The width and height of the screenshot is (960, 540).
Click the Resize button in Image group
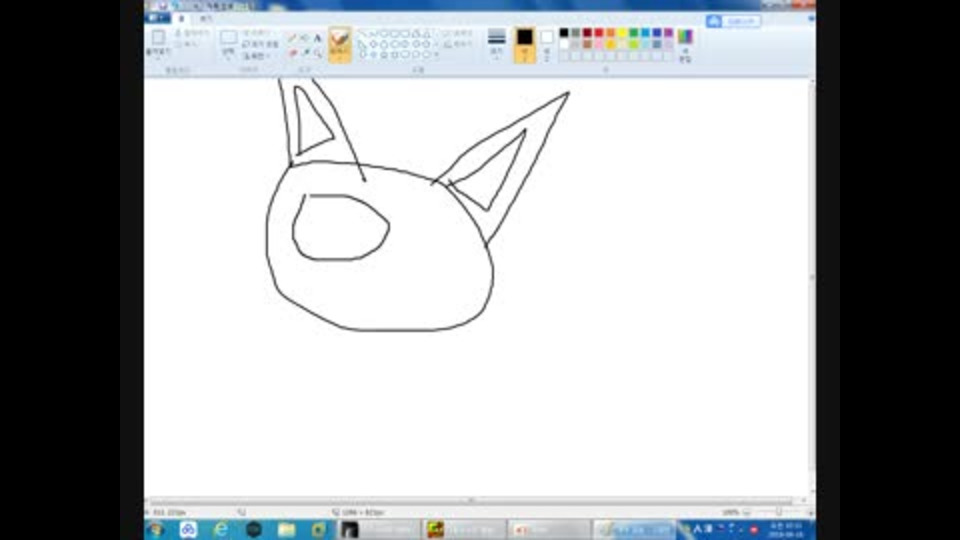click(260, 44)
